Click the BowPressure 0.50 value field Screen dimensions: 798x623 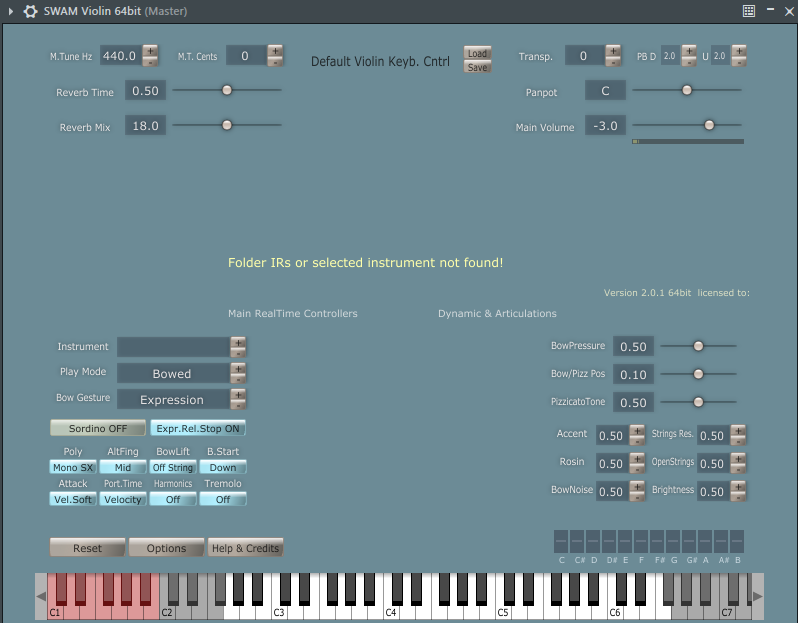point(633,347)
